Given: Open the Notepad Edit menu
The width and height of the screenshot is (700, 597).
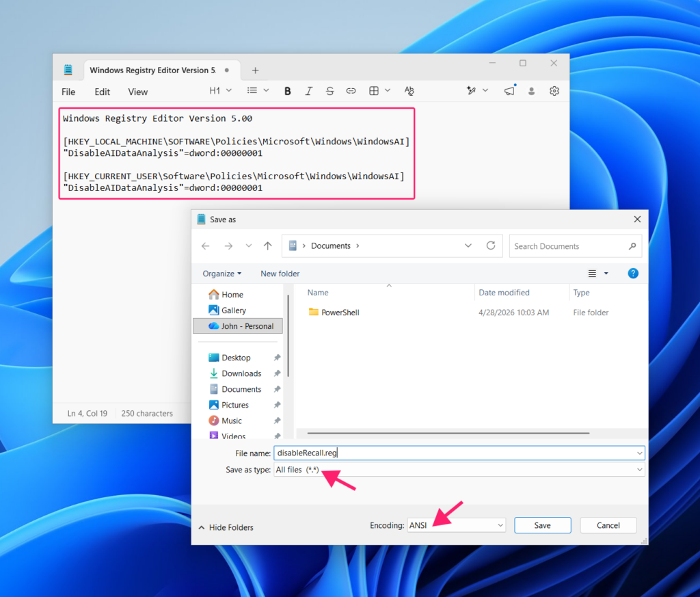Looking at the screenshot, I should coord(103,92).
